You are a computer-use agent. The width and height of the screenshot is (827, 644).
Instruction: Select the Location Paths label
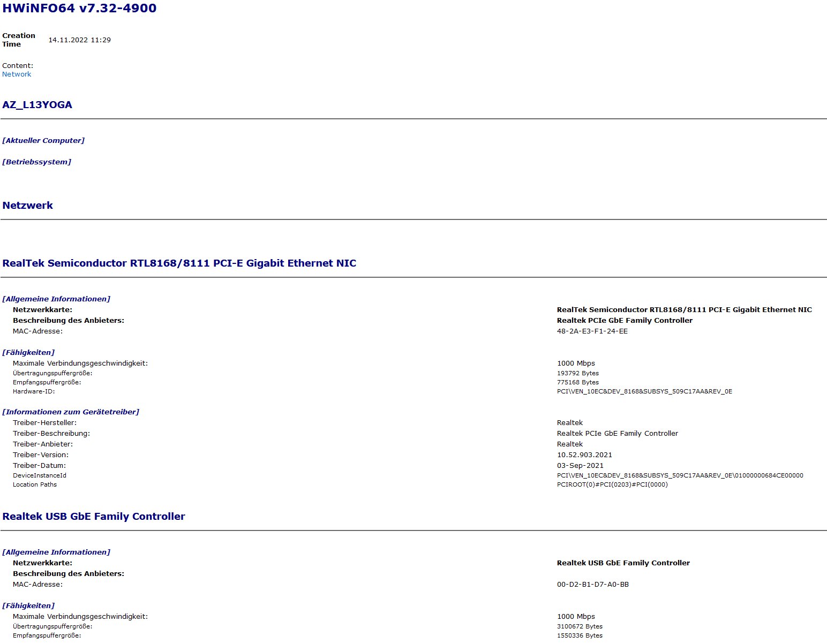(x=35, y=485)
